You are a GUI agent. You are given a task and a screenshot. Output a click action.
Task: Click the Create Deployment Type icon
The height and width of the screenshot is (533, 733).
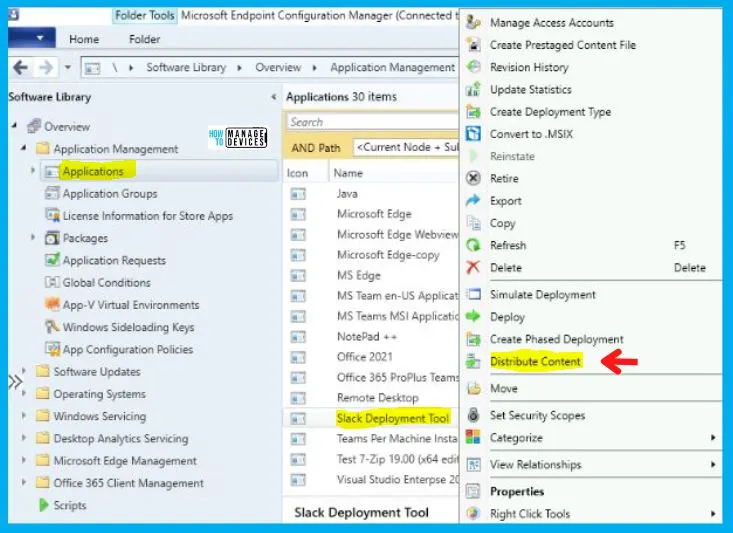tap(473, 111)
